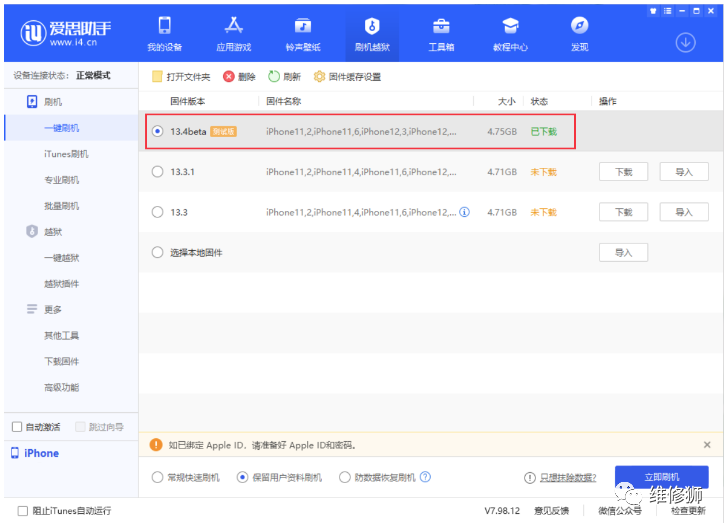Click the 刷机 sidebar group icon
Screen dimensions: 726x527
pos(32,101)
